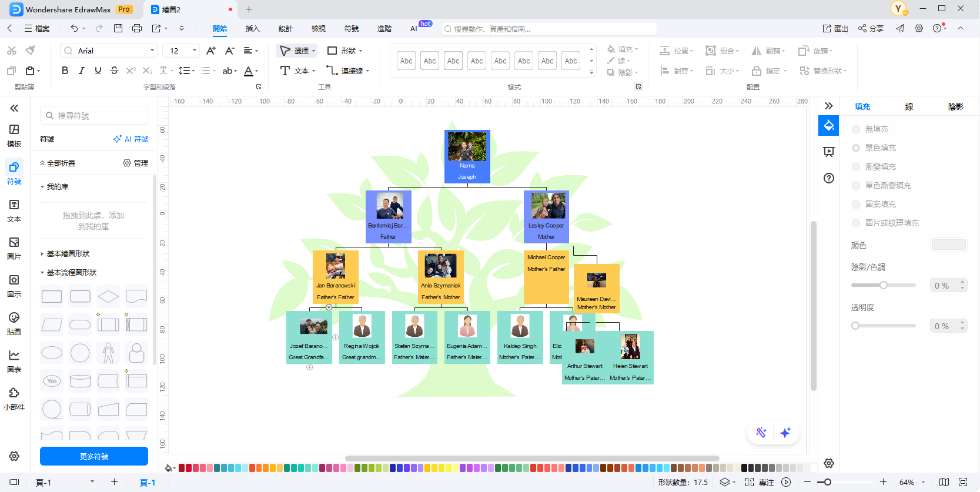
Task: Click the Italic formatting icon
Action: click(81, 71)
